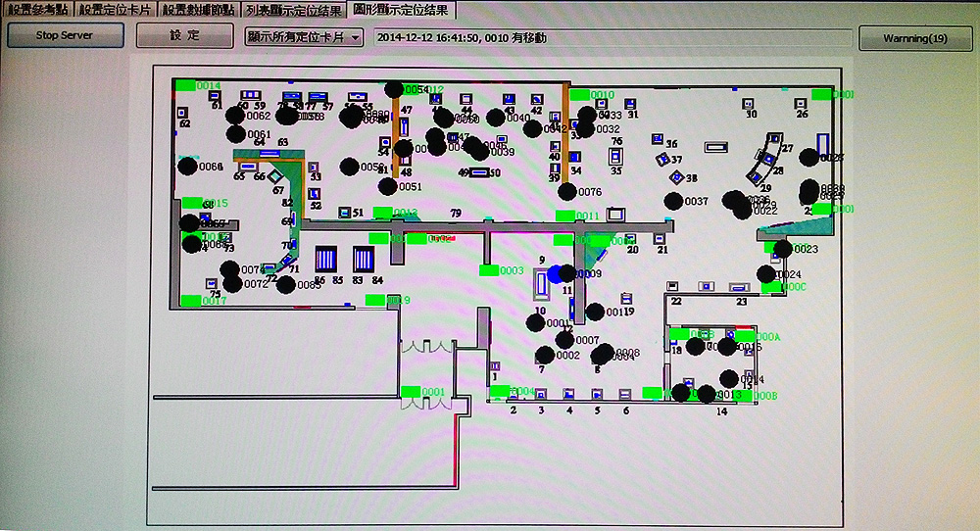The height and width of the screenshot is (531, 980).
Task: Click the black tag marker 0024
Action: pyautogui.click(x=766, y=274)
